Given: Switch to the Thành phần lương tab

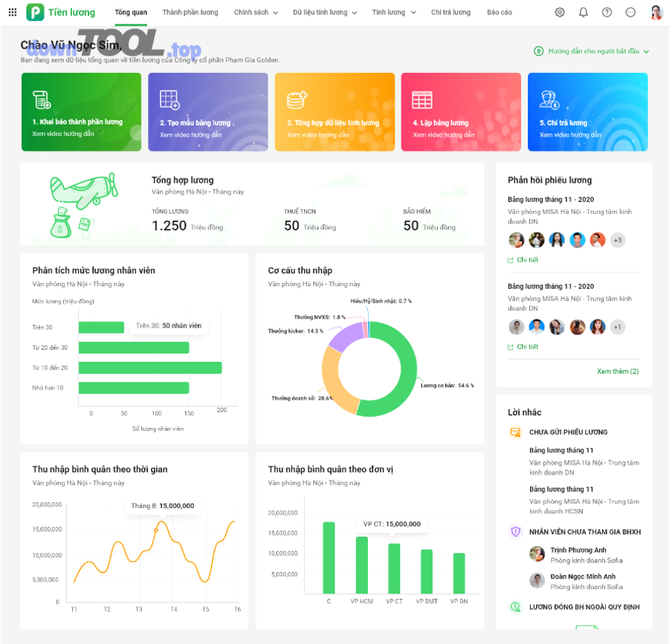Looking at the screenshot, I should click(190, 13).
